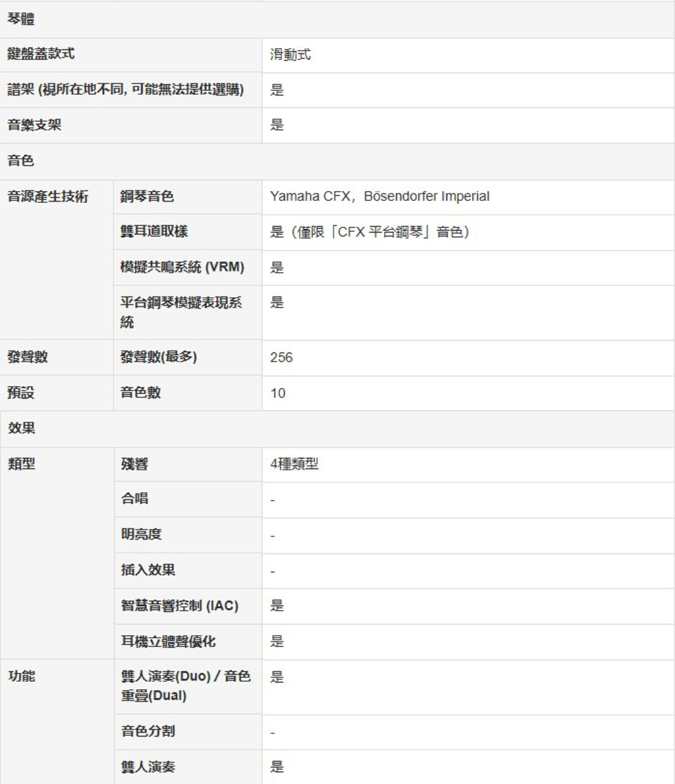This screenshot has height=784, width=675.
Task: Click the 明亮度 label
Action: click(x=142, y=534)
